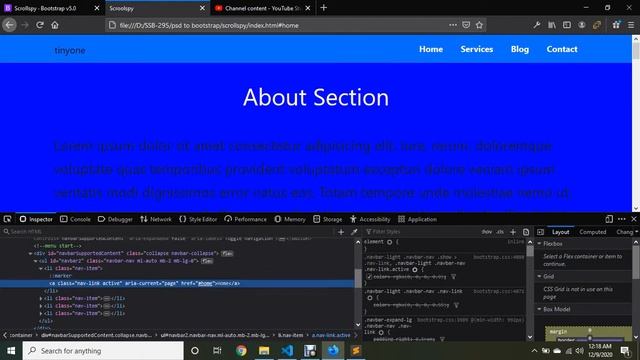This screenshot has width=640, height=360.
Task: Expand the fourth li nav-item node
Action: point(40,313)
